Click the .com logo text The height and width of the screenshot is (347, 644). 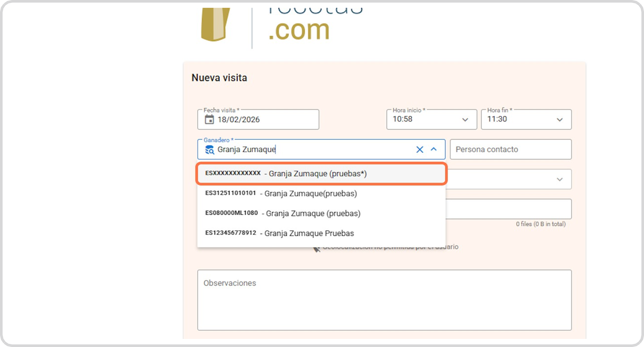click(299, 30)
